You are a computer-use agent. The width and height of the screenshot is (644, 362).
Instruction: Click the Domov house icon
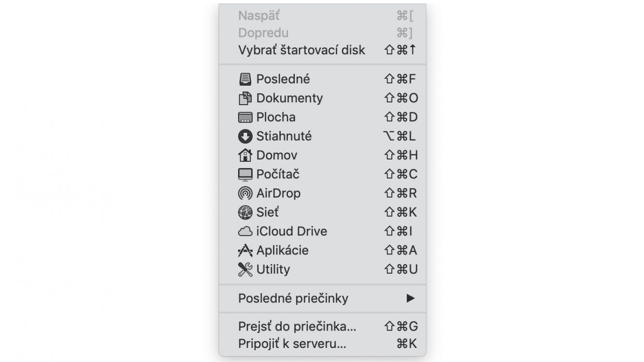[245, 155]
